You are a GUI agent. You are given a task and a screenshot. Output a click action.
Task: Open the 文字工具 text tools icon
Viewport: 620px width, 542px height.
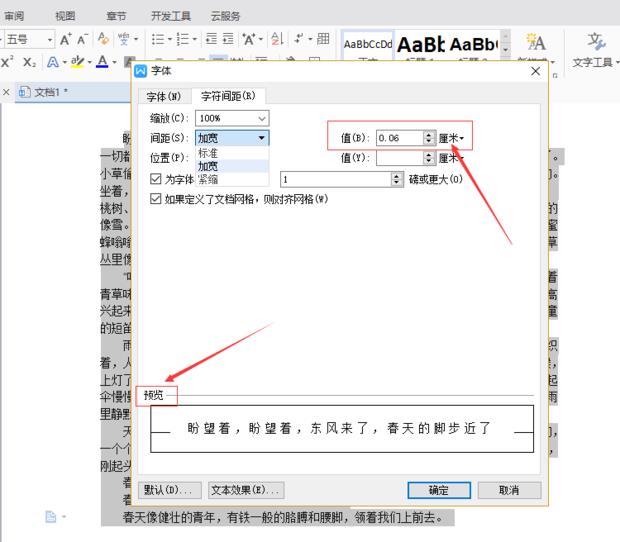point(595,50)
